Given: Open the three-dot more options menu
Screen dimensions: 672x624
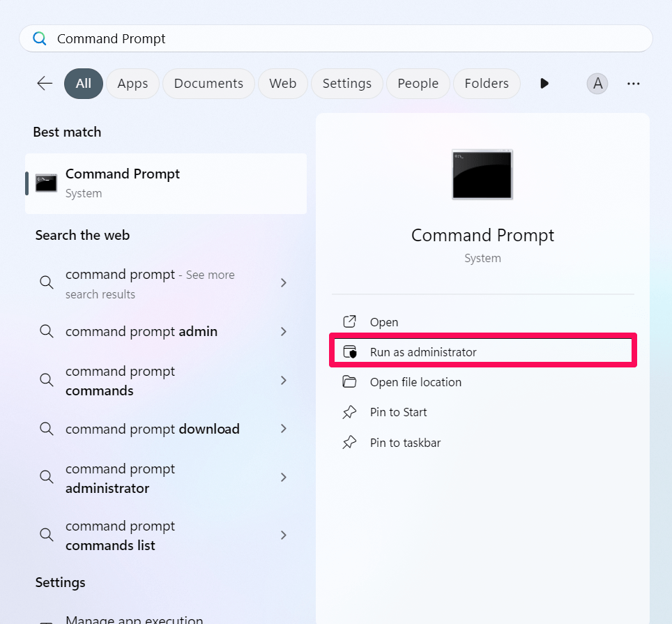Looking at the screenshot, I should (633, 84).
